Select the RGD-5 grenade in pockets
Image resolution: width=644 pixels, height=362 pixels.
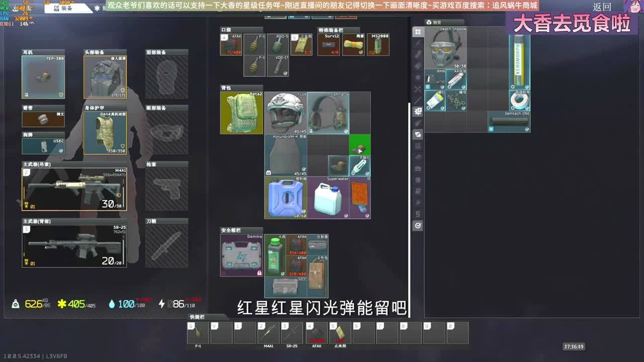point(278,44)
